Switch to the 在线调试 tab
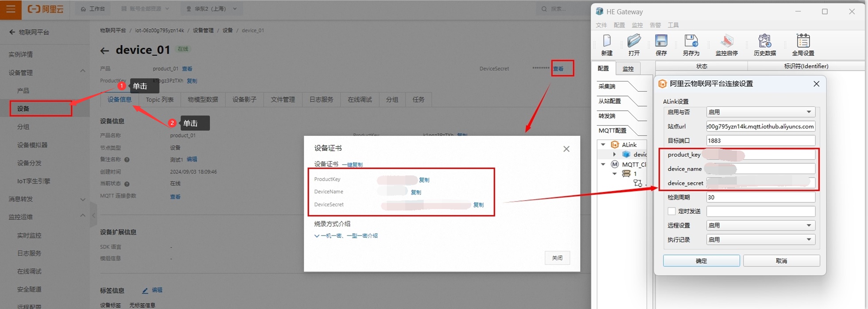The image size is (868, 309). 360,100
